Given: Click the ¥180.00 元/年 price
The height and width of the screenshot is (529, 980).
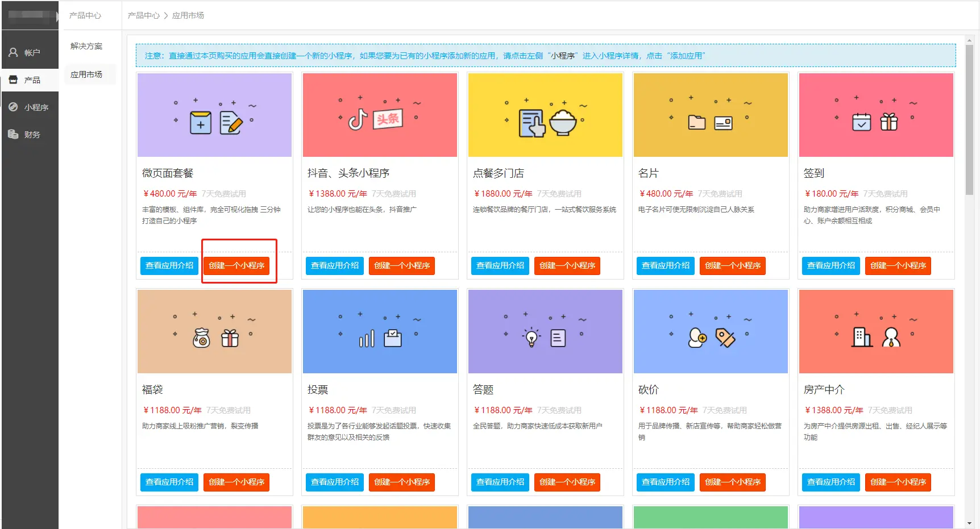Looking at the screenshot, I should tap(831, 194).
